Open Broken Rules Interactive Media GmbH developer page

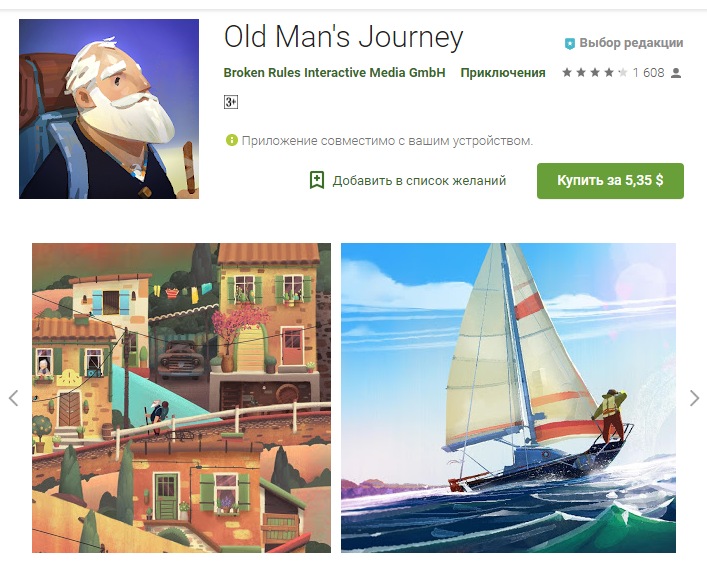pos(334,73)
